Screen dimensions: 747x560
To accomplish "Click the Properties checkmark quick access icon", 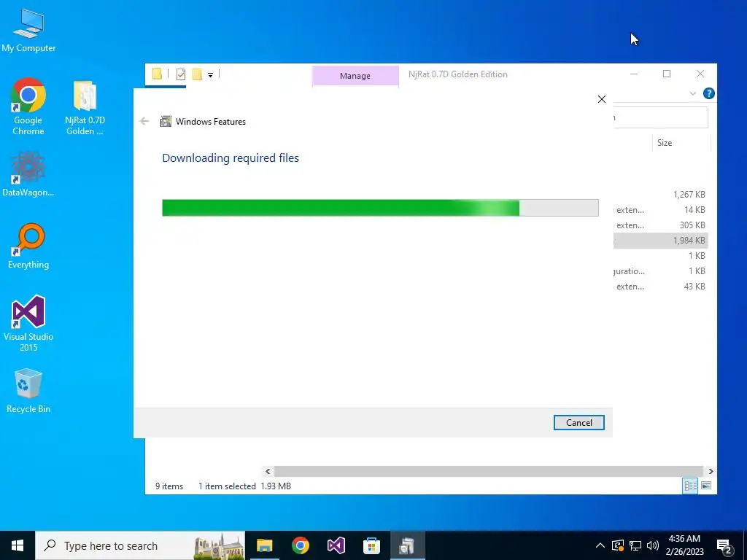I will click(181, 74).
